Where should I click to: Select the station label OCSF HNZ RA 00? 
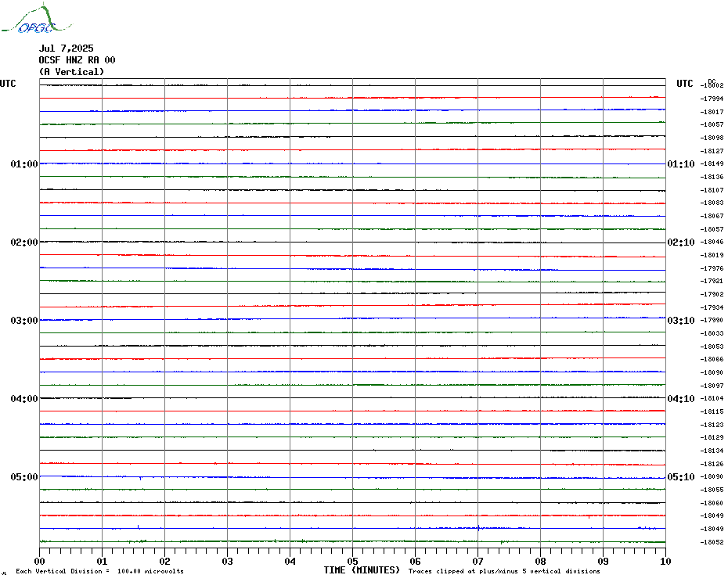[77, 60]
